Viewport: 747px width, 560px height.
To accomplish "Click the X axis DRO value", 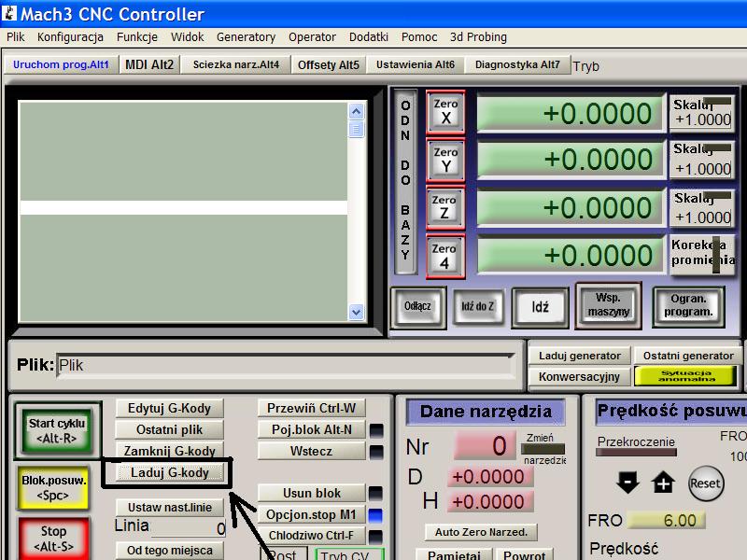I will click(570, 113).
